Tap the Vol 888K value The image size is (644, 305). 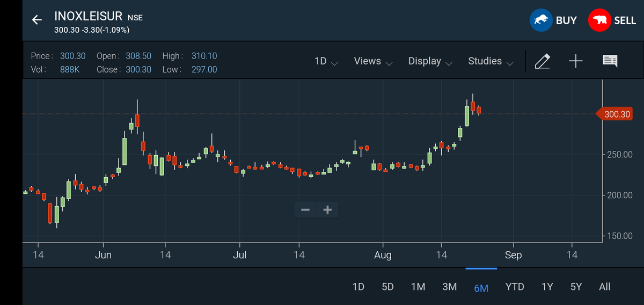click(x=71, y=69)
